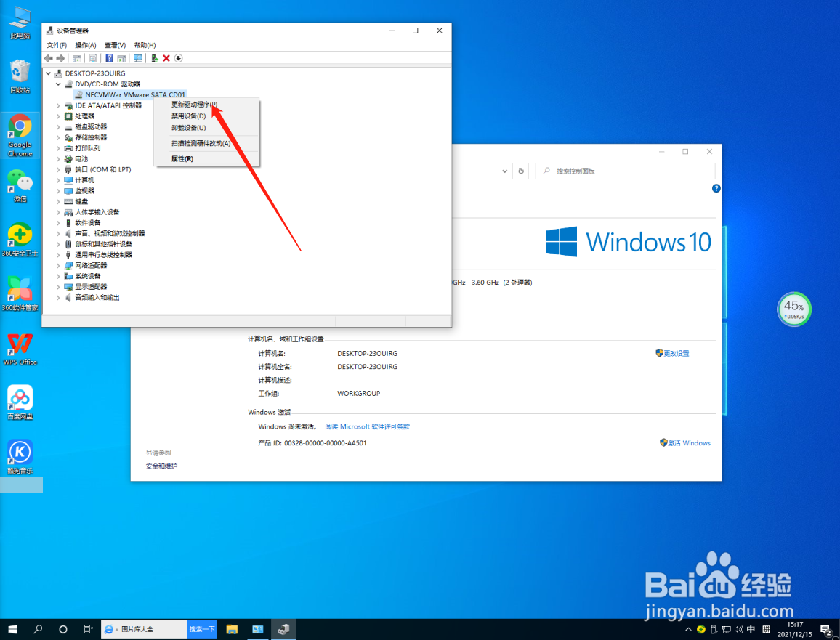Expand the 网络适配器 tree node
The image size is (840, 640).
(x=60, y=265)
